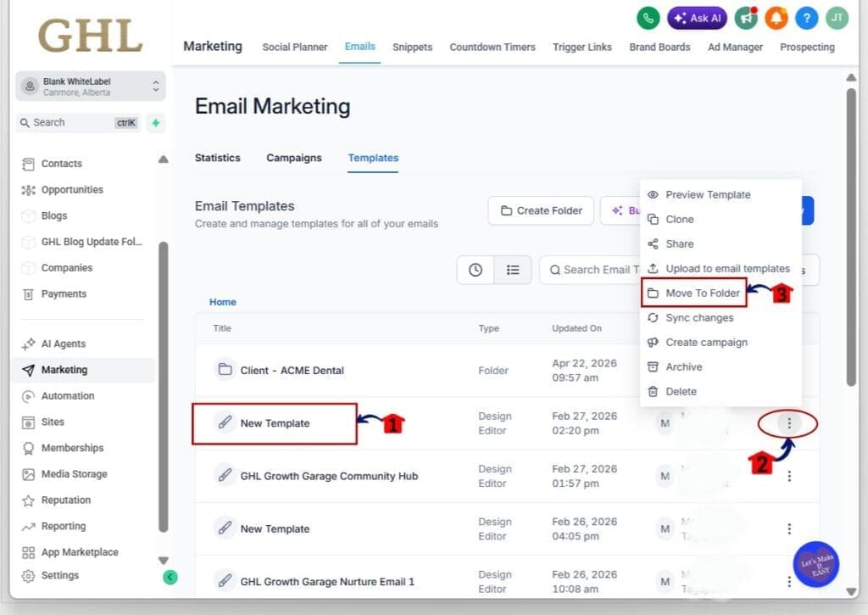
Task: Click the green phone dialer icon
Action: pos(648,18)
